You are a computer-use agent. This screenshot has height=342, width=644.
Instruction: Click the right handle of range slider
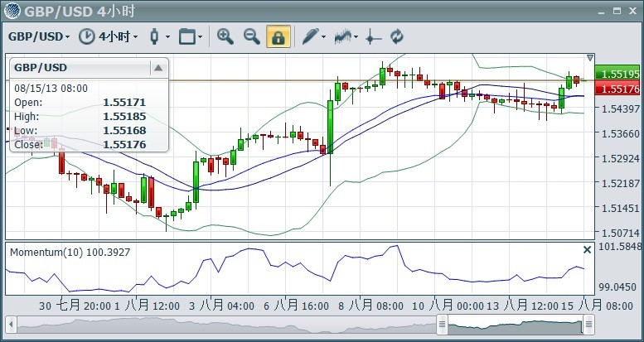point(589,325)
